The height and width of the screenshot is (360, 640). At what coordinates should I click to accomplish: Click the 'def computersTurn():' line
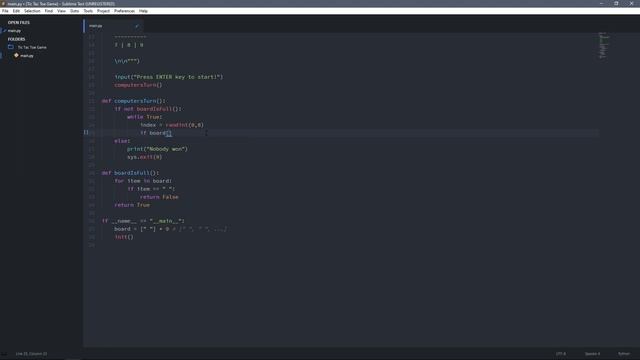click(x=134, y=101)
